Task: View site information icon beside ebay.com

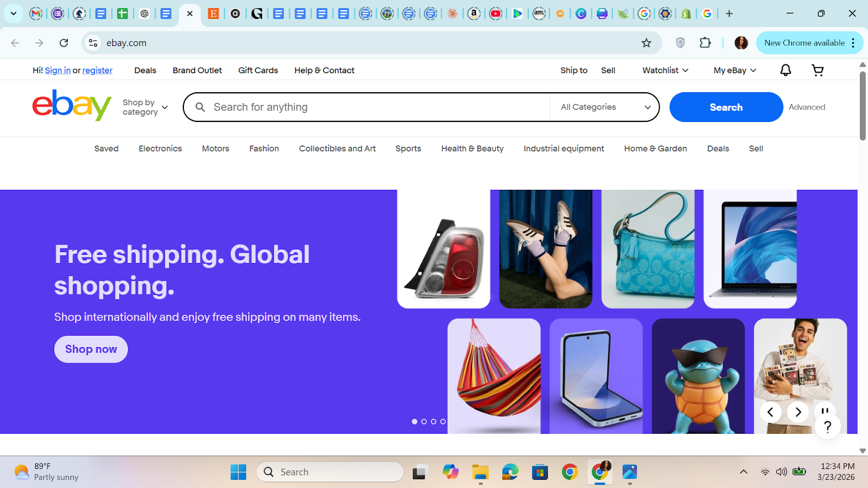Action: point(93,43)
